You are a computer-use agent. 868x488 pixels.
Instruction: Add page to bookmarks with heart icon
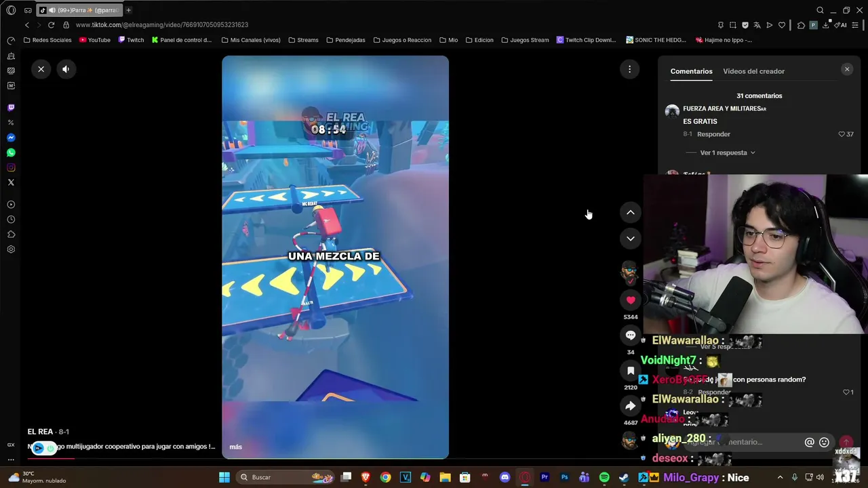coord(782,25)
